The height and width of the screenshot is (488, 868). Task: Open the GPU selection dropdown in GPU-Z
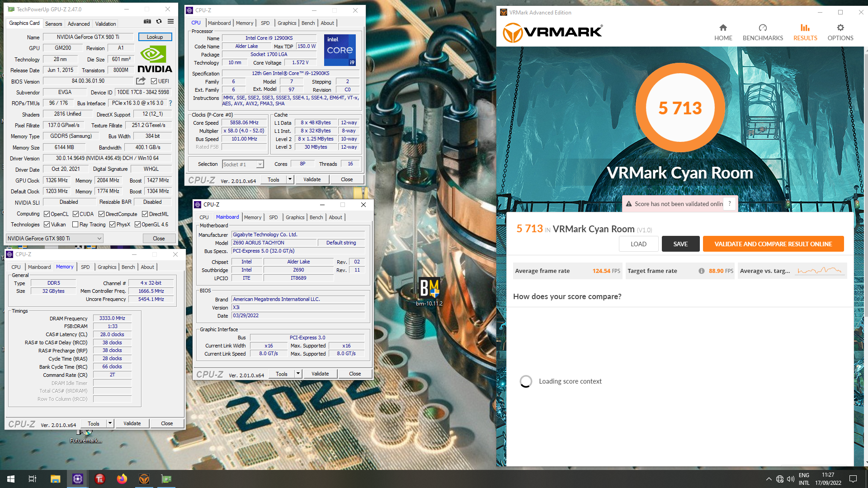pos(55,238)
